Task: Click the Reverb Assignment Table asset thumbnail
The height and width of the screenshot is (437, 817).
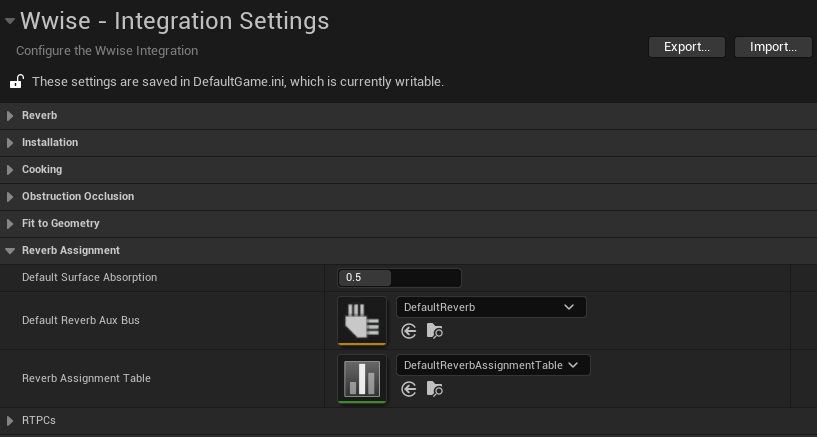Action: pos(362,378)
